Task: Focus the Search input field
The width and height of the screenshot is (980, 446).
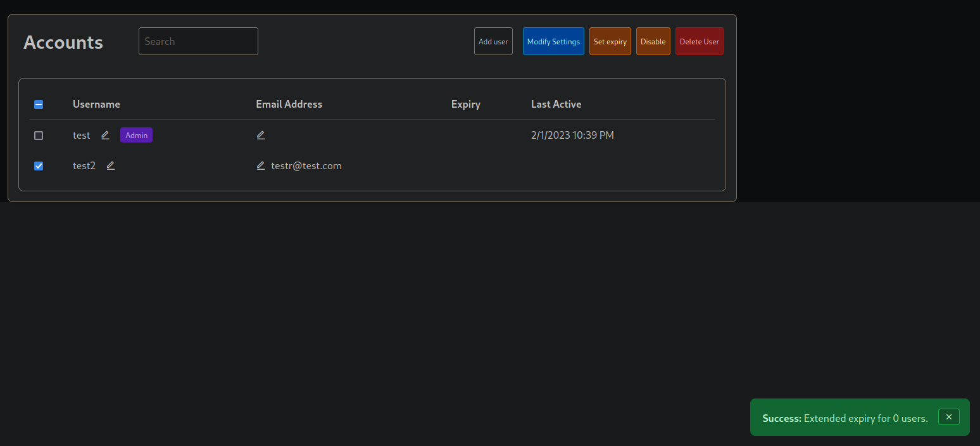Action: click(x=198, y=41)
